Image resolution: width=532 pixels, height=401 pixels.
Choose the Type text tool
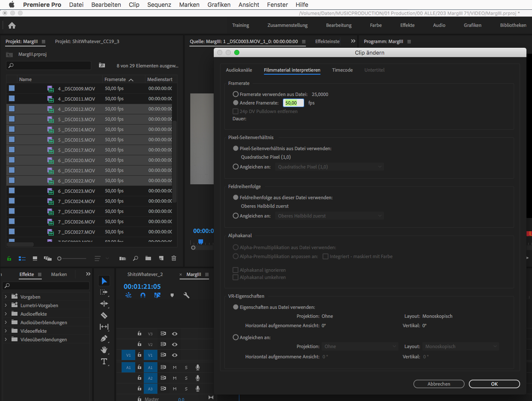[104, 361]
